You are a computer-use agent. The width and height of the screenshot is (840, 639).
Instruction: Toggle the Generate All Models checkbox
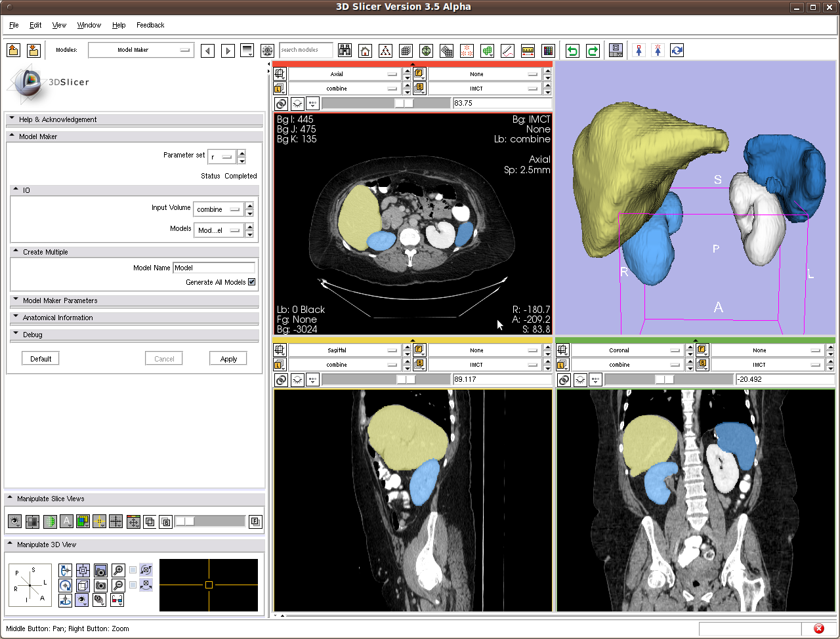pos(251,282)
